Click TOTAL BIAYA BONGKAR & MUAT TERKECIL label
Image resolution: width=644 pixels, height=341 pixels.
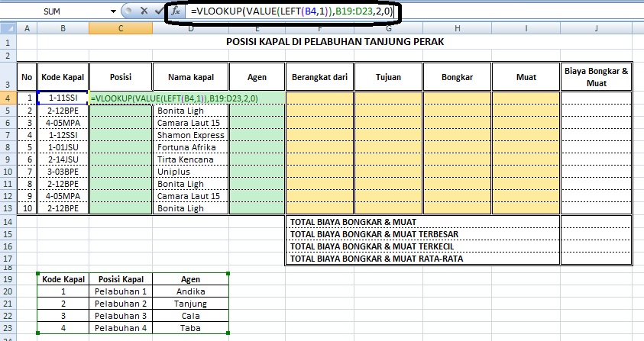[x=372, y=246]
